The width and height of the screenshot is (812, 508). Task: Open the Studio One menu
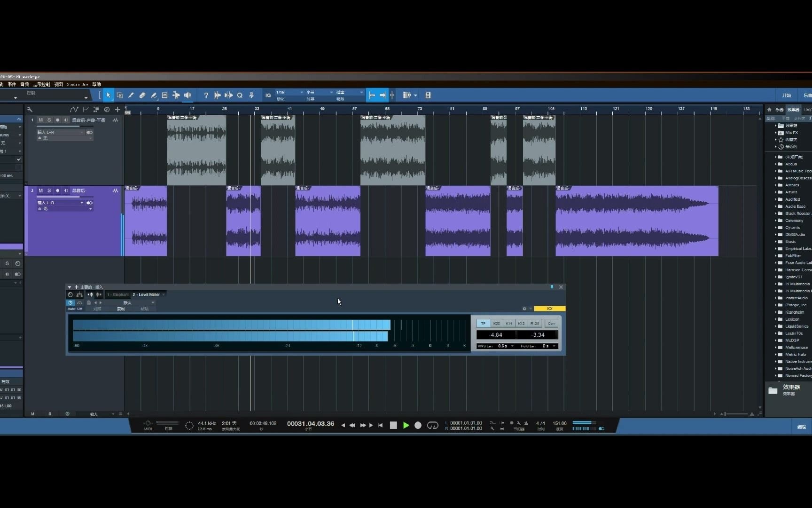pos(78,85)
